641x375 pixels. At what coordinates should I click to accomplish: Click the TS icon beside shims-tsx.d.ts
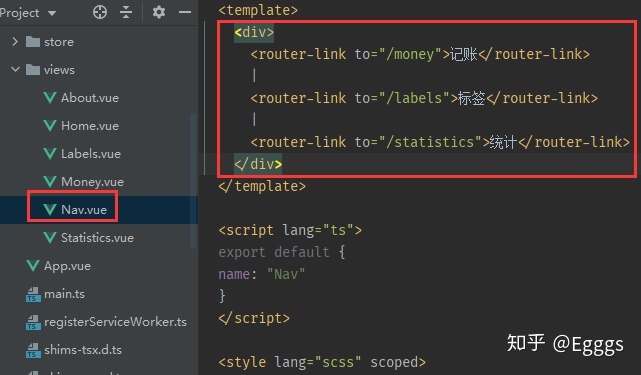coord(33,350)
